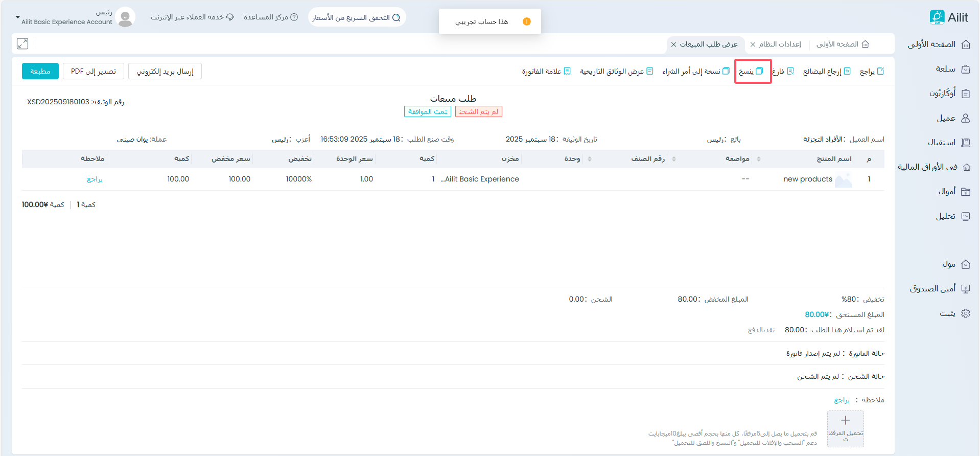Click the return goods (إرجاع البضائع) action
The height and width of the screenshot is (456, 980).
point(827,72)
